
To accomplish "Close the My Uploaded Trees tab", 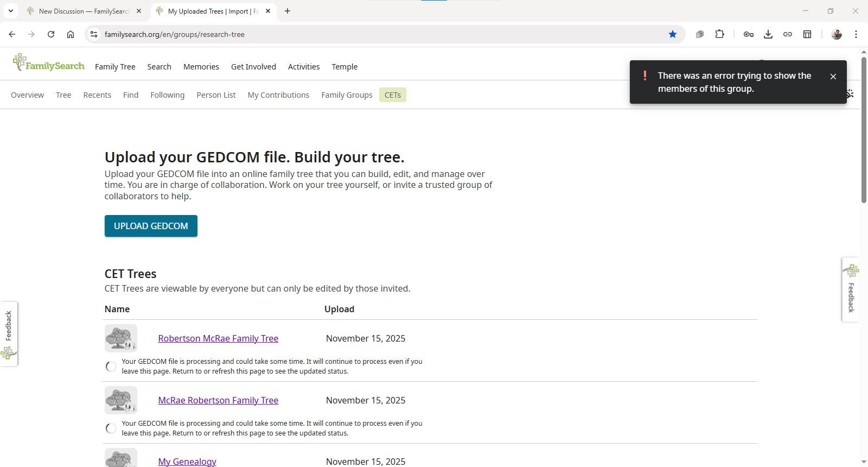I will point(268,11).
